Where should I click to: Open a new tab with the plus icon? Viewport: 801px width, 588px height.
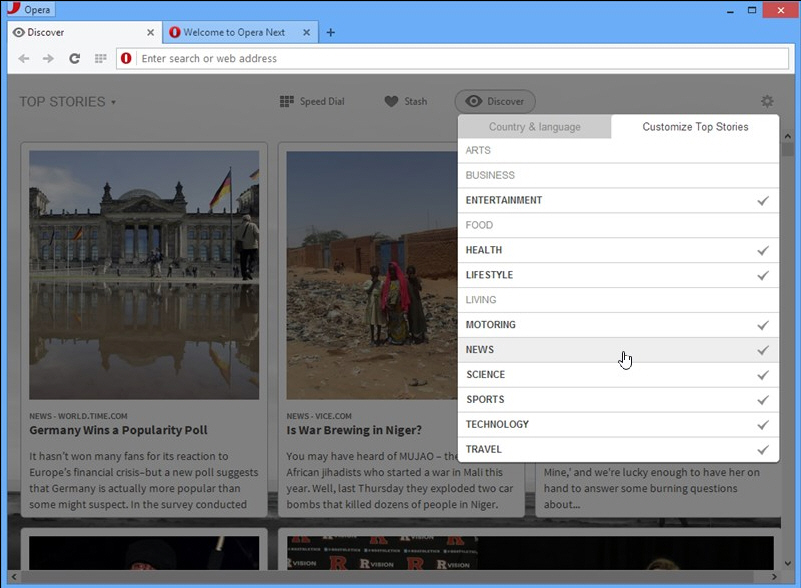click(330, 32)
